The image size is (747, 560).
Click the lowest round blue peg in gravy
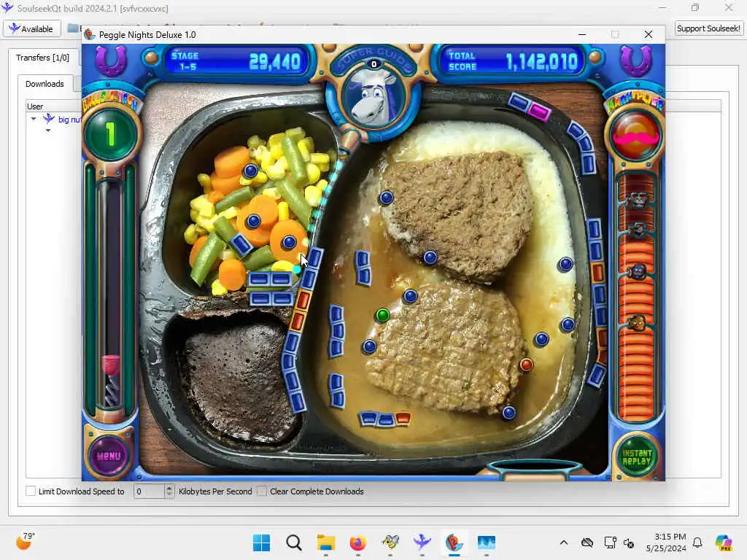[x=508, y=413]
